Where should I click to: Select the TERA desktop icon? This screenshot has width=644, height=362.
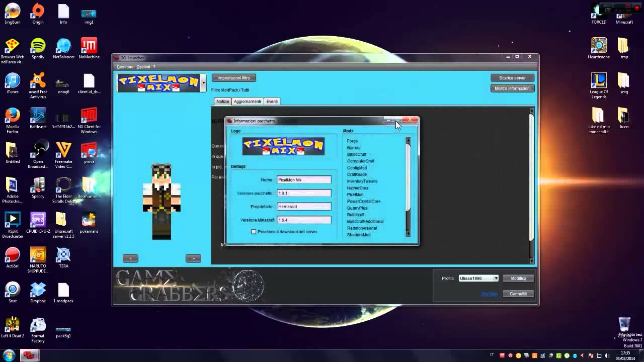tap(63, 257)
